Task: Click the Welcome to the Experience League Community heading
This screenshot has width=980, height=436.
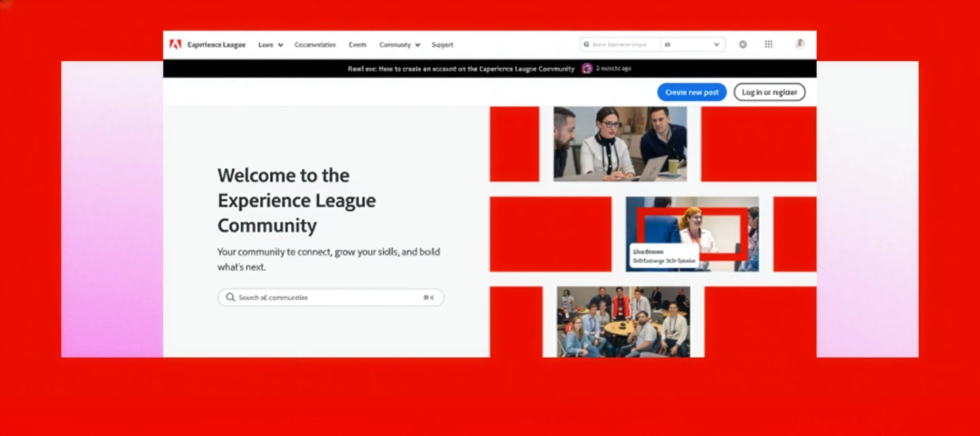Action: (297, 200)
